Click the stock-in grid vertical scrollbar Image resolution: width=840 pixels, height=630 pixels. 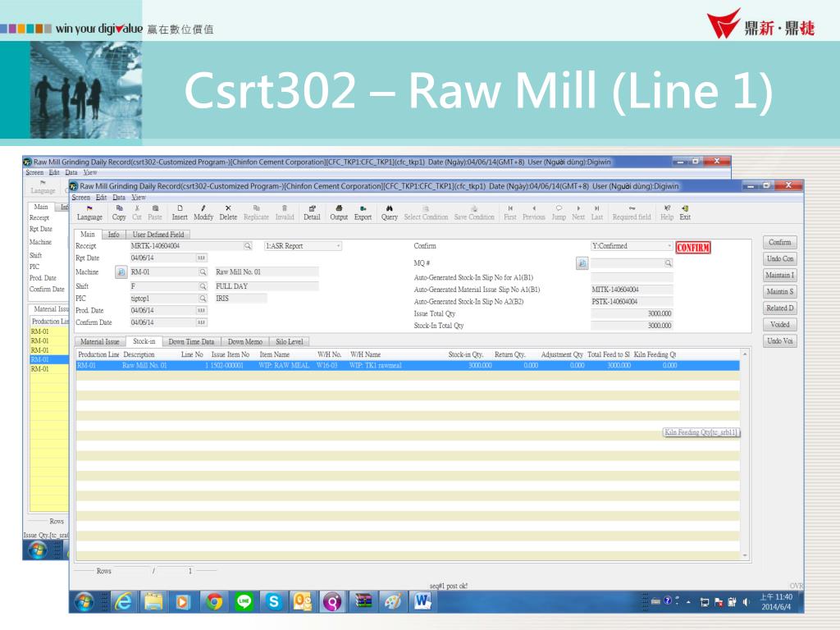pos(745,455)
